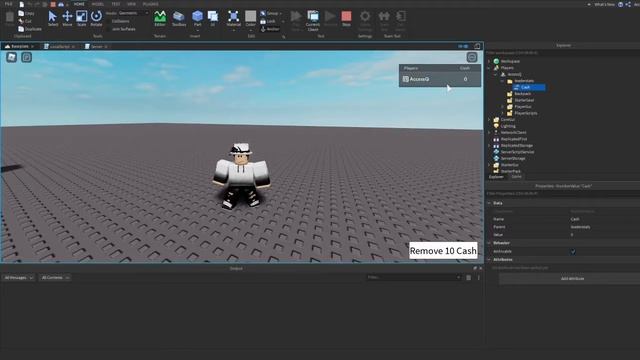
Task: Switch to the VIEW ribbon tab
Action: [x=131, y=4]
